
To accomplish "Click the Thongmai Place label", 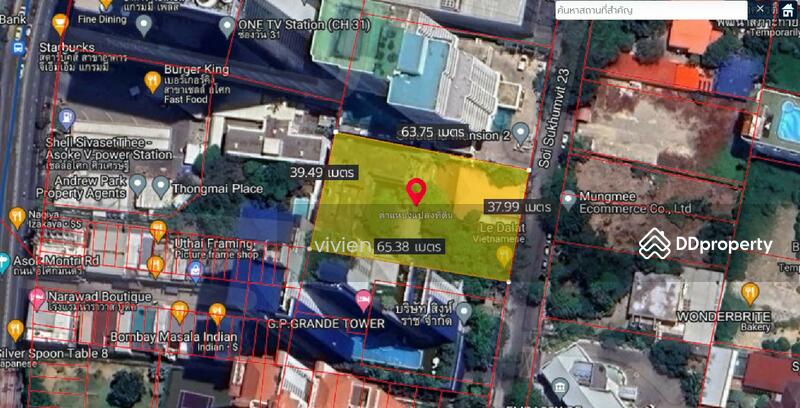I will [220, 189].
